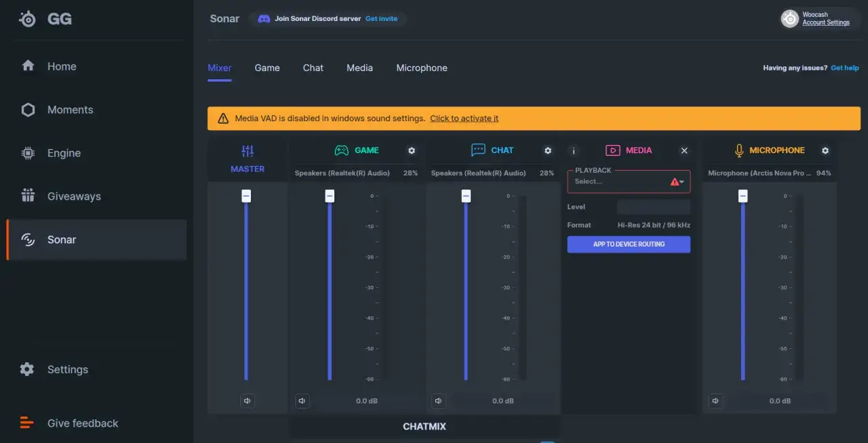Switch to the Game tab

[267, 68]
